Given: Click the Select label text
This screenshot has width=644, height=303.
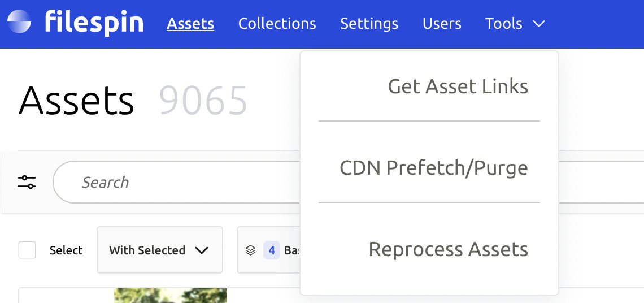Looking at the screenshot, I should point(66,250).
